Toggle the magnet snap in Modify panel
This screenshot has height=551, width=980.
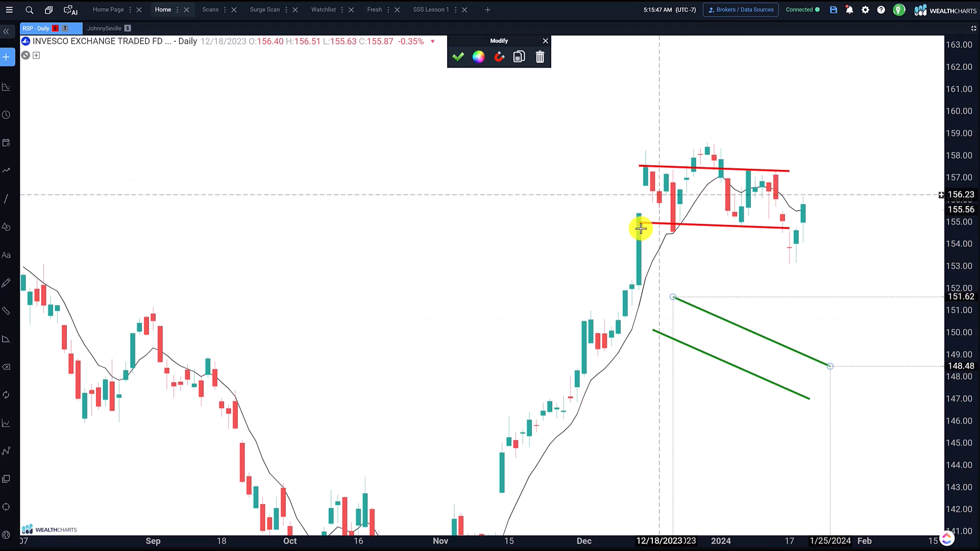coord(499,57)
